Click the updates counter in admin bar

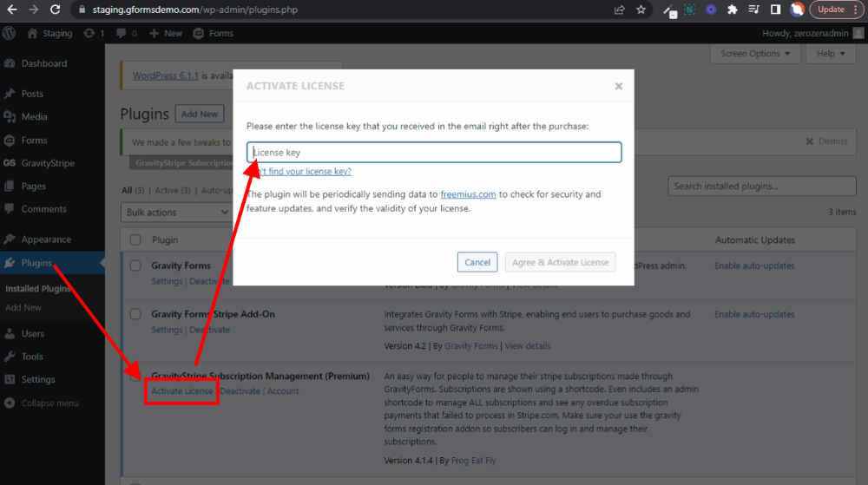click(94, 33)
